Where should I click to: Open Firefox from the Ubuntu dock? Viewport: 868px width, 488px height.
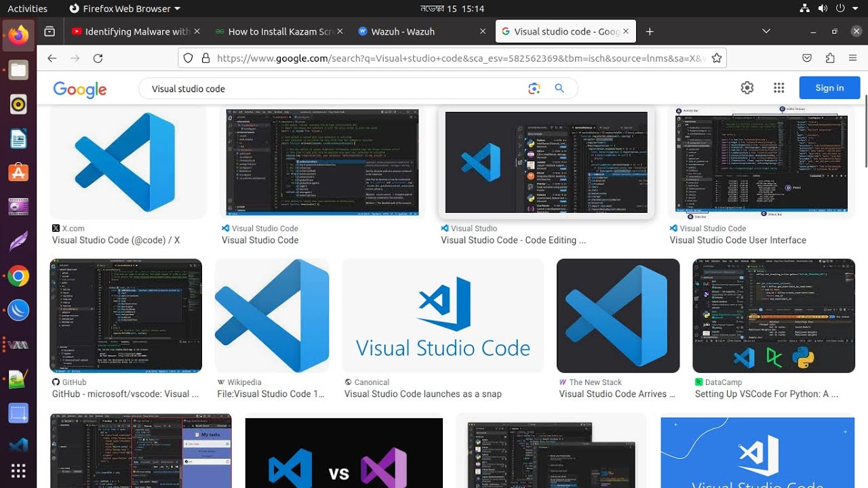click(18, 35)
